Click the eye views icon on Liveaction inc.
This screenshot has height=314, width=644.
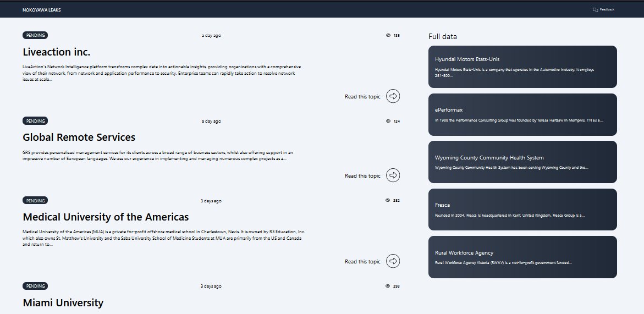388,35
